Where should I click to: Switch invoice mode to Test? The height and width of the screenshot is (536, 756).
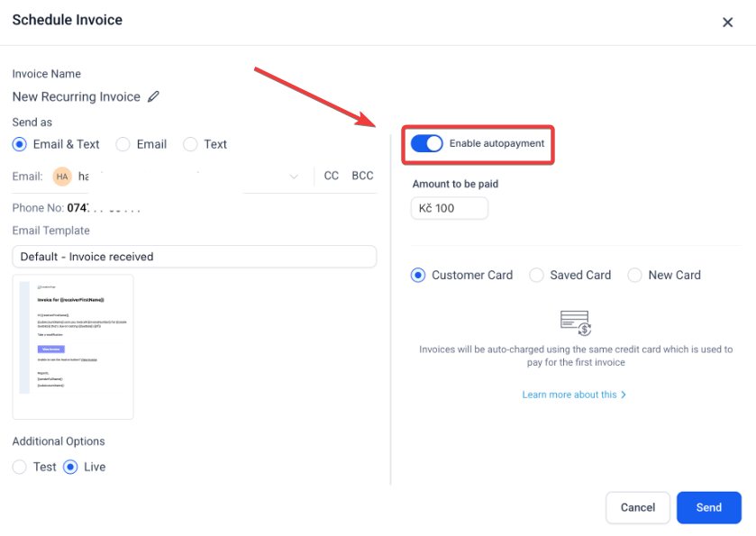tap(20, 467)
